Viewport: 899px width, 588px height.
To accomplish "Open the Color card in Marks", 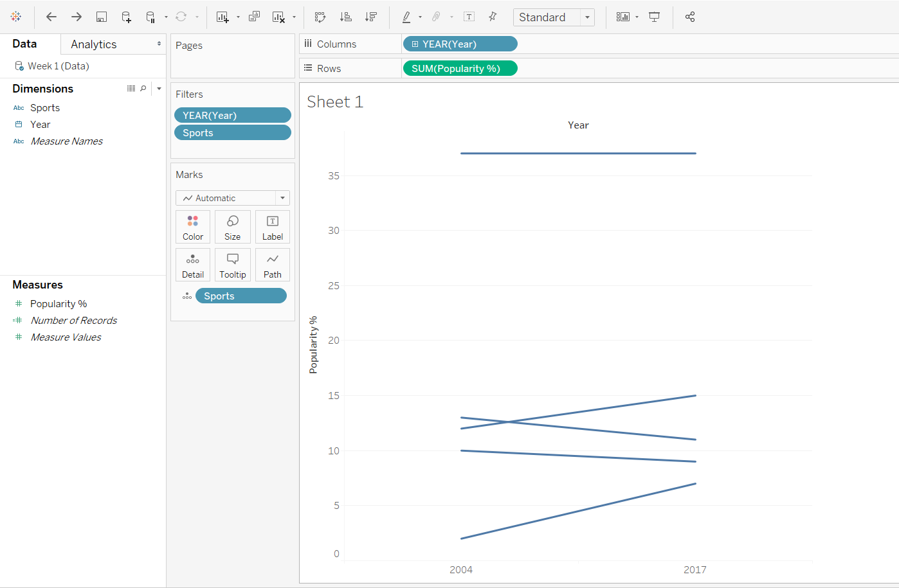I will point(193,226).
